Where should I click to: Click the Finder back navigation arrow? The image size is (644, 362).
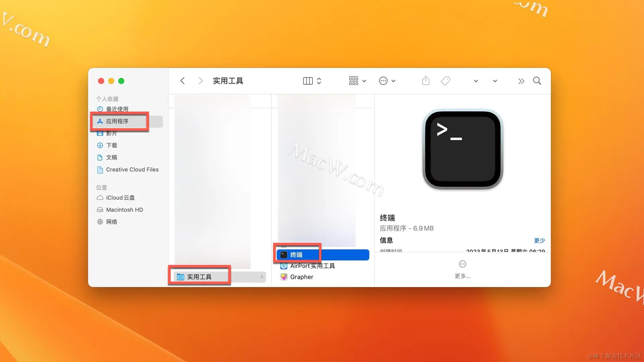tap(182, 81)
